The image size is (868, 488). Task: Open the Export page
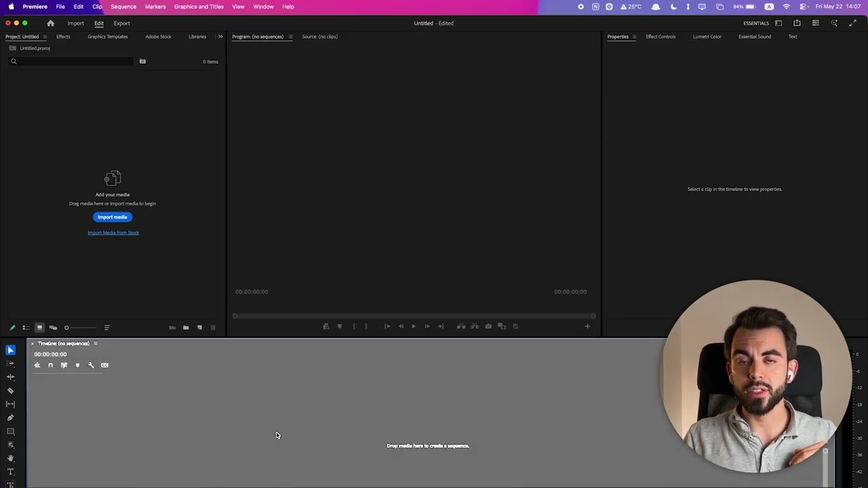(x=121, y=23)
